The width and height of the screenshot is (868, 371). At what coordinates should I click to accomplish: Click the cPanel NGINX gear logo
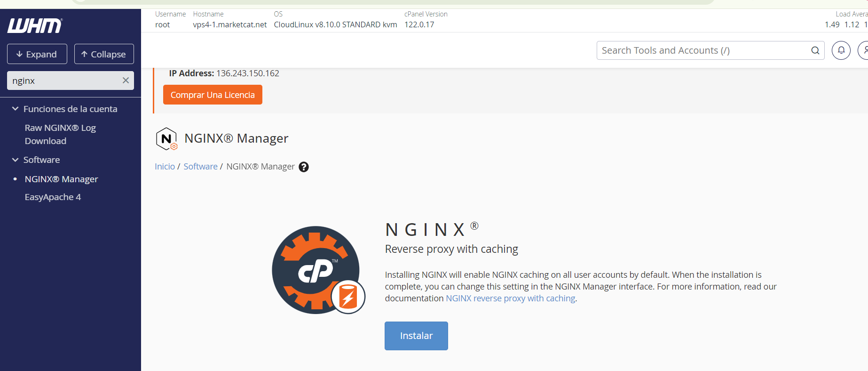318,270
